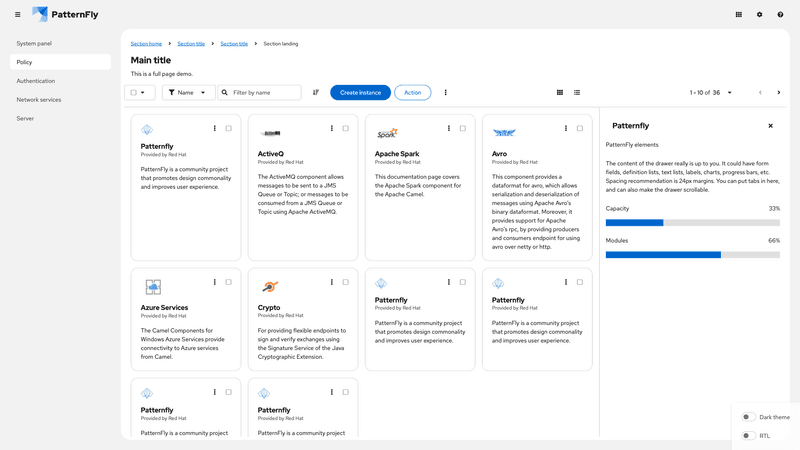Follow the first Section title breadcrumb link
Viewport: 800px width, 450px height.
coord(191,44)
